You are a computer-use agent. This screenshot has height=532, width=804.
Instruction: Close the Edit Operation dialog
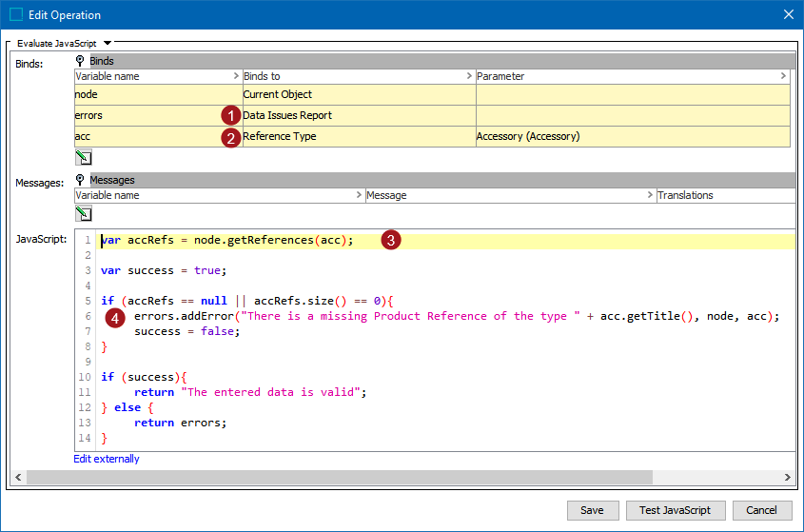pyautogui.click(x=788, y=14)
